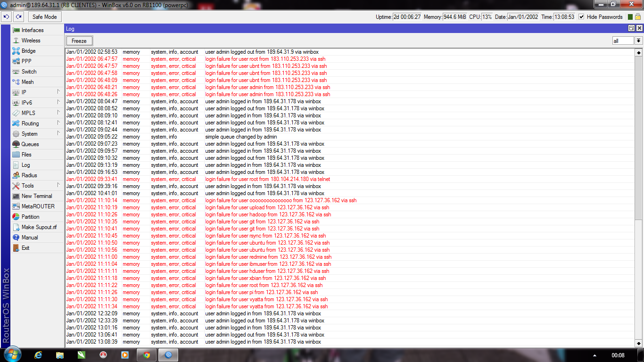This screenshot has width=644, height=362.
Task: Open Internet Explorer from the taskbar
Action: click(x=39, y=355)
